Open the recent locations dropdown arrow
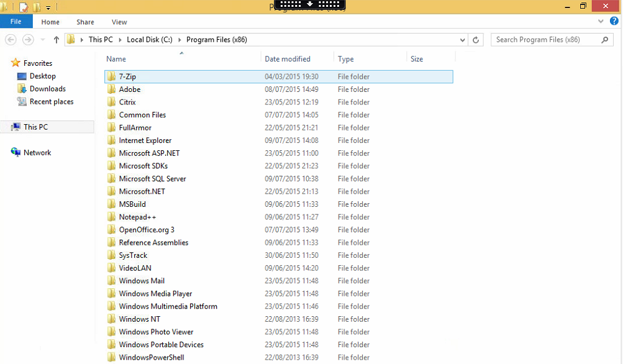Viewport: 623px width, 364px height. coord(43,40)
